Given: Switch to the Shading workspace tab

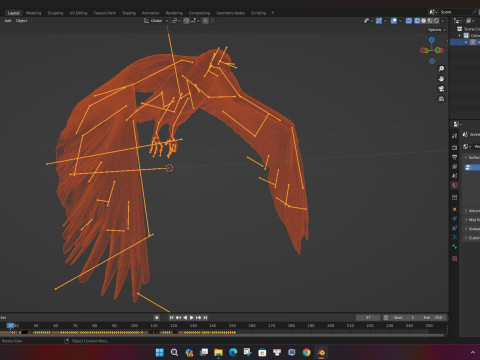Looking at the screenshot, I should click(129, 13).
